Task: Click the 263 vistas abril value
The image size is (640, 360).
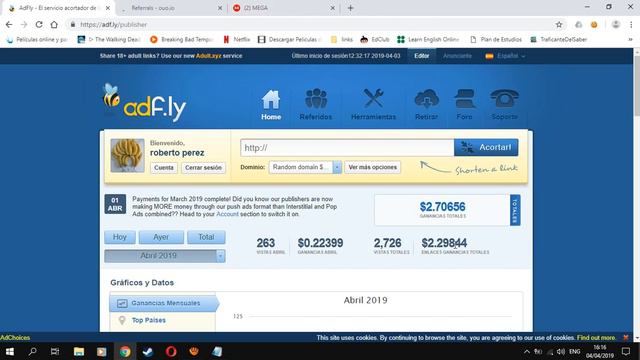Action: (266, 243)
